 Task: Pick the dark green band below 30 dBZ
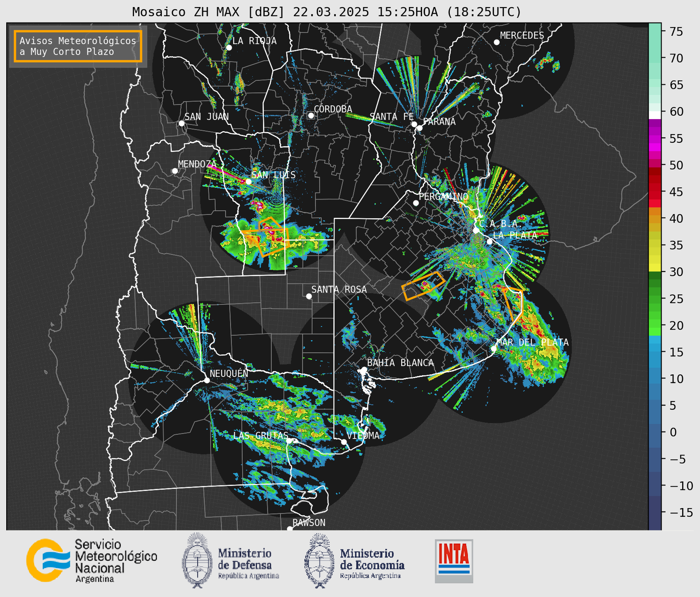pyautogui.click(x=655, y=276)
